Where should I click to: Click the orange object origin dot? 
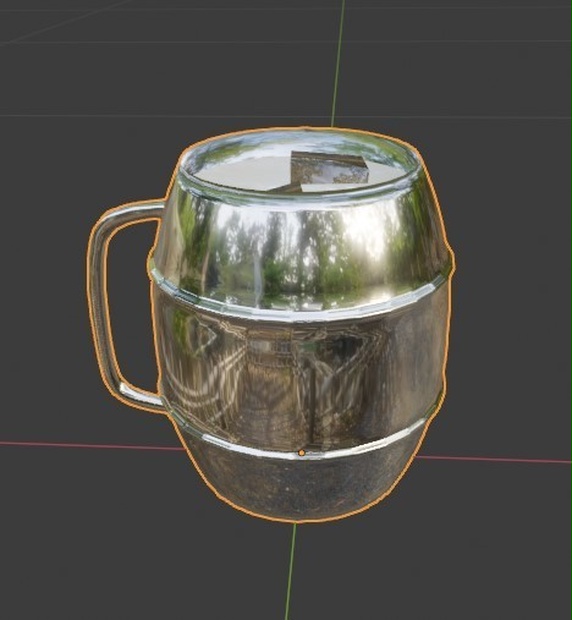pyautogui.click(x=302, y=453)
